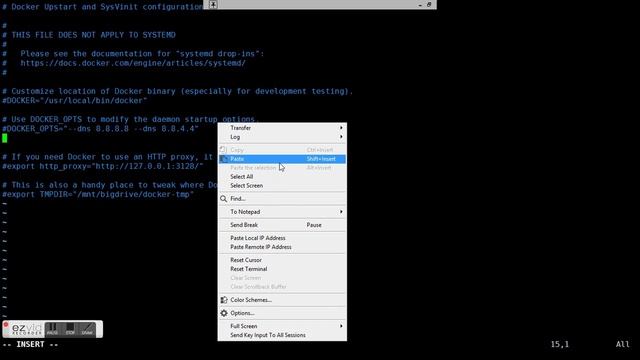Image resolution: width=640 pixels, height=360 pixels.
Task: Click the Select All menu entry
Action: (282, 177)
